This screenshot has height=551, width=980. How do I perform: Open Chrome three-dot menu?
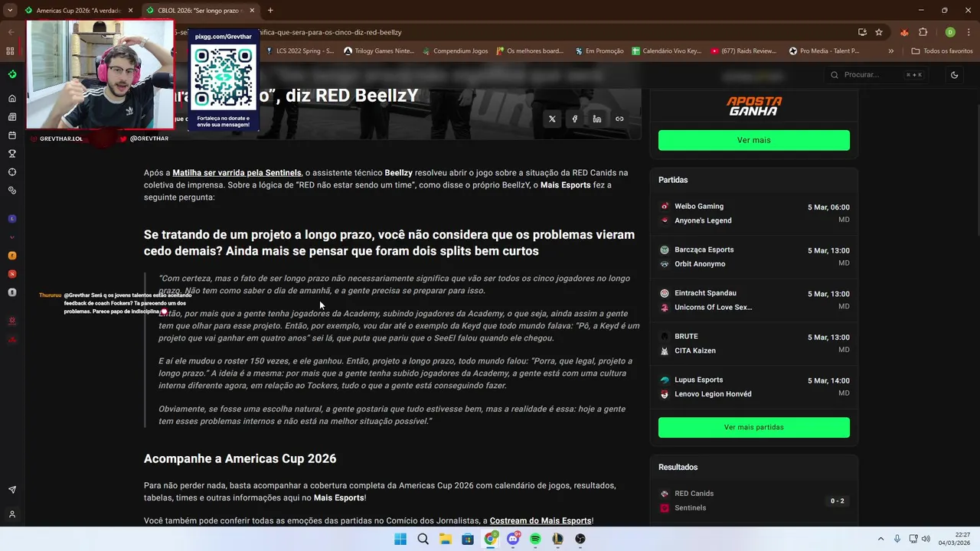pos(969,32)
